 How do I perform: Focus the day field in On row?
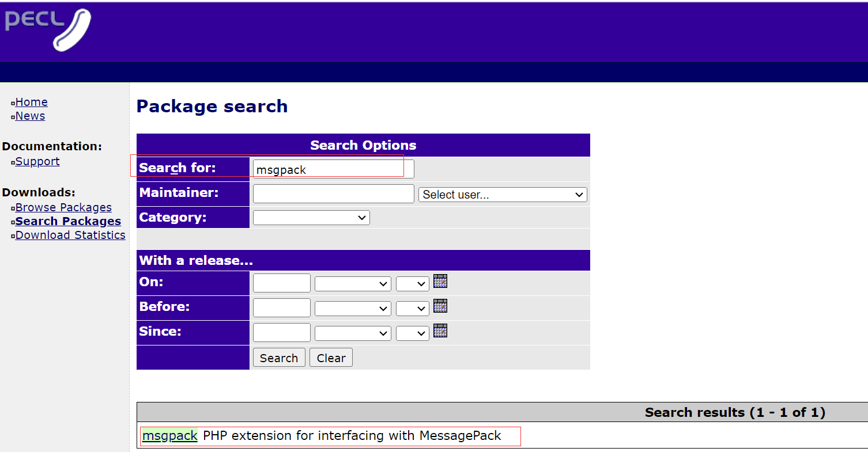(282, 283)
